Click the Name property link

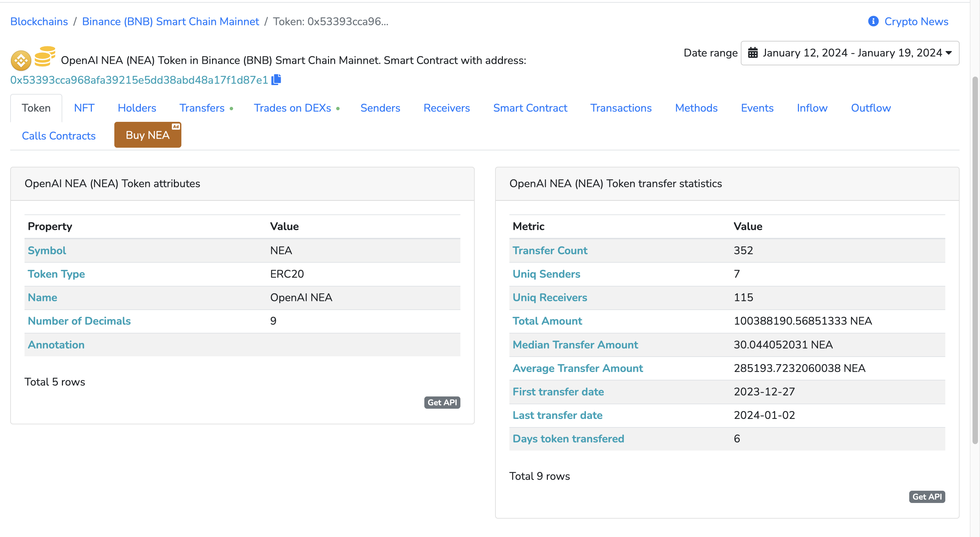42,298
